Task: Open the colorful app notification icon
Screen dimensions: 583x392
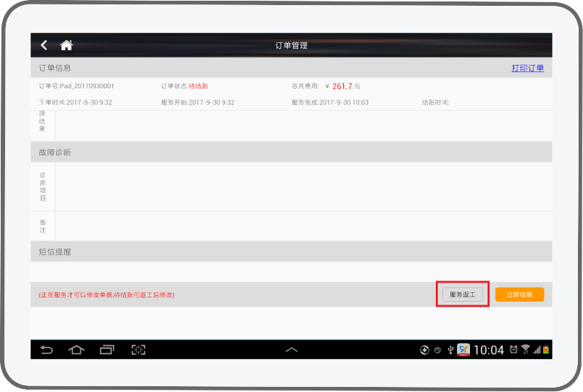Action: pyautogui.click(x=463, y=350)
